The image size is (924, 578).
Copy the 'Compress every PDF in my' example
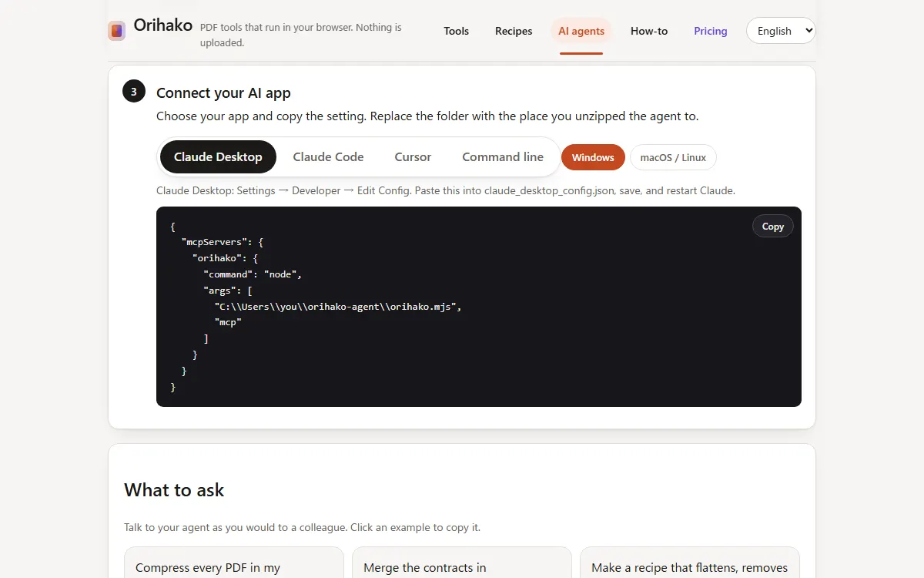click(x=234, y=563)
